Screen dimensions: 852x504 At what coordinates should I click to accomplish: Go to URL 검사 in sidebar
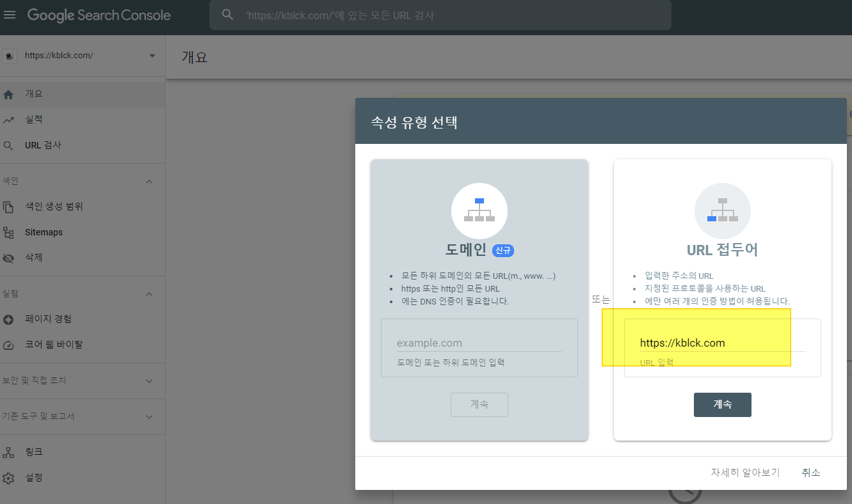point(83,145)
